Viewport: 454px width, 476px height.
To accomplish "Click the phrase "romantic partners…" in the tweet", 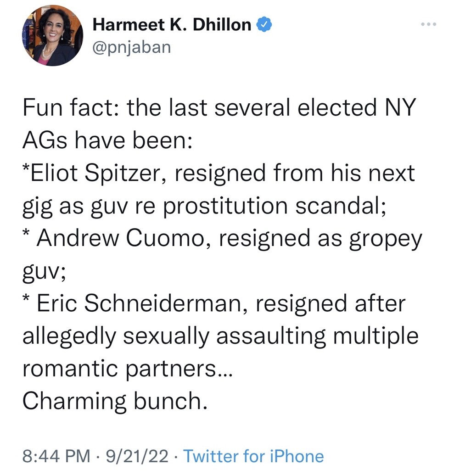I will (x=128, y=369).
